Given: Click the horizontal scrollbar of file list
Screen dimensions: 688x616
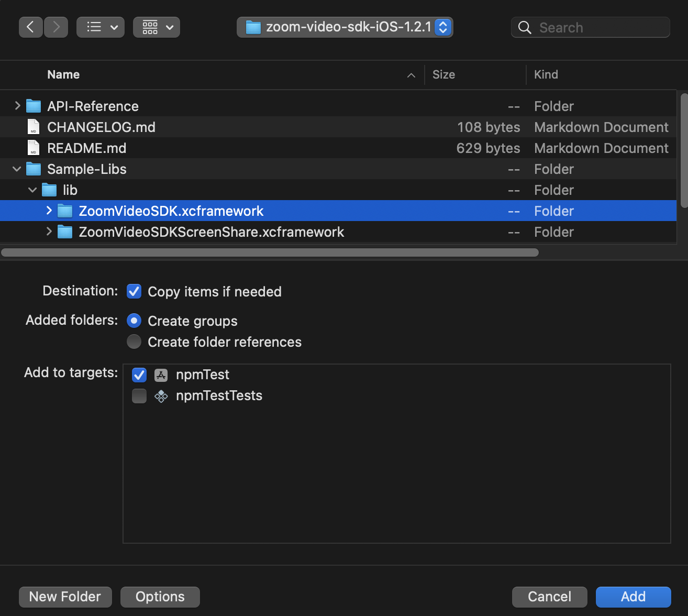Looking at the screenshot, I should [270, 252].
